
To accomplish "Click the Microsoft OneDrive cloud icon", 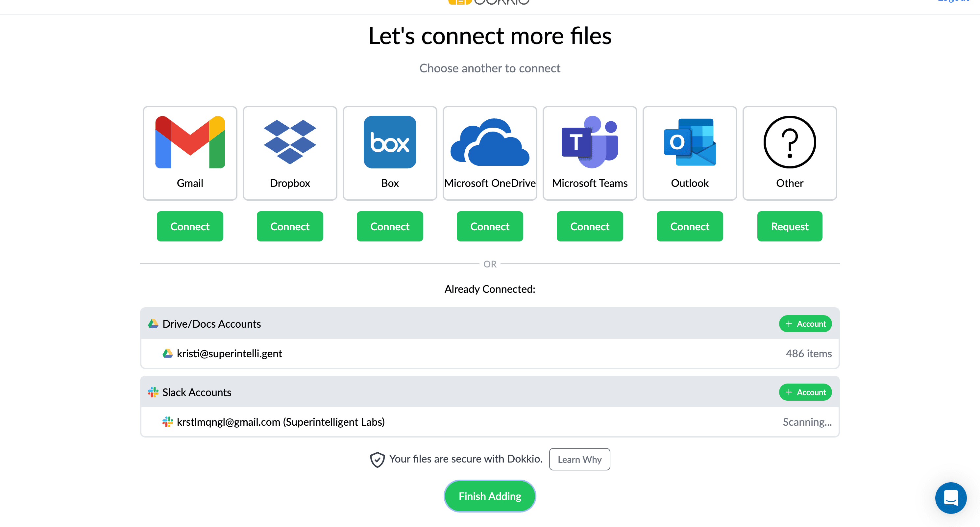I will click(x=490, y=142).
